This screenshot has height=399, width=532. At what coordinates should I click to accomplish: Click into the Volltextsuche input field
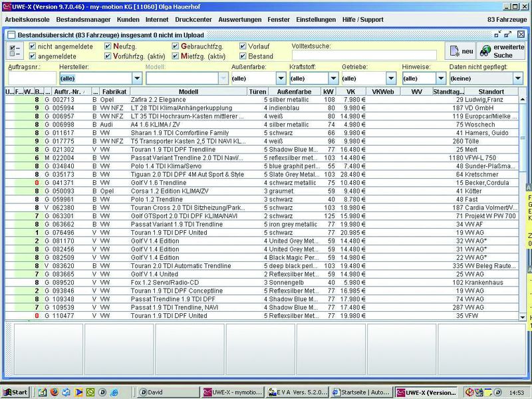pyautogui.click(x=364, y=55)
